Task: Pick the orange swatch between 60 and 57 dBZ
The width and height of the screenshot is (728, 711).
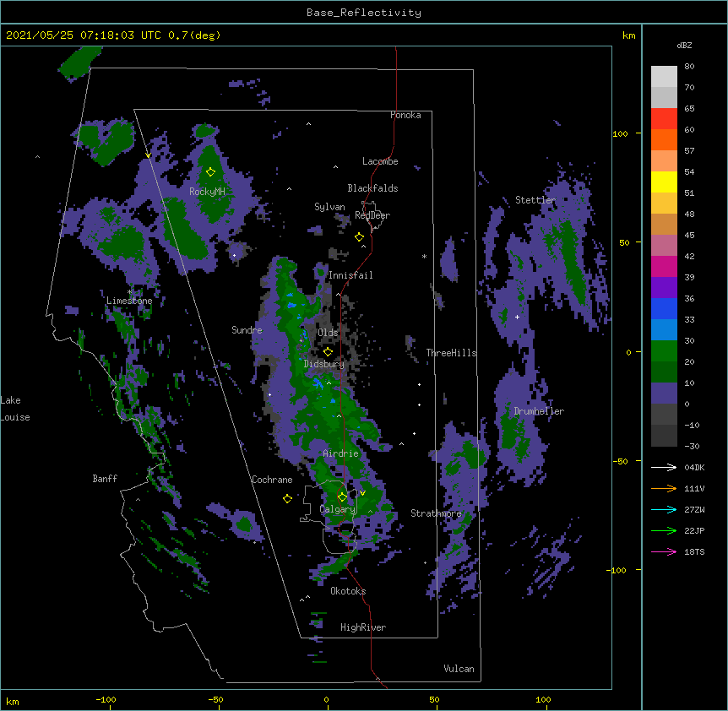Action: [664, 139]
